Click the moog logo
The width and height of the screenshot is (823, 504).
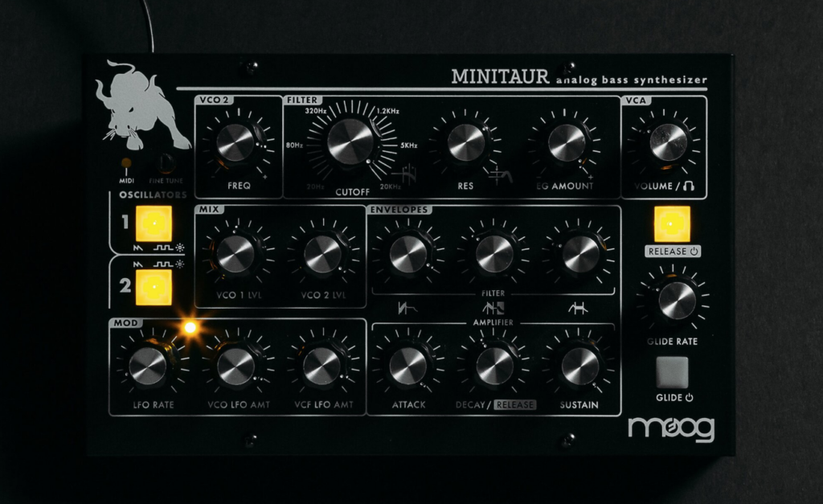[671, 429]
